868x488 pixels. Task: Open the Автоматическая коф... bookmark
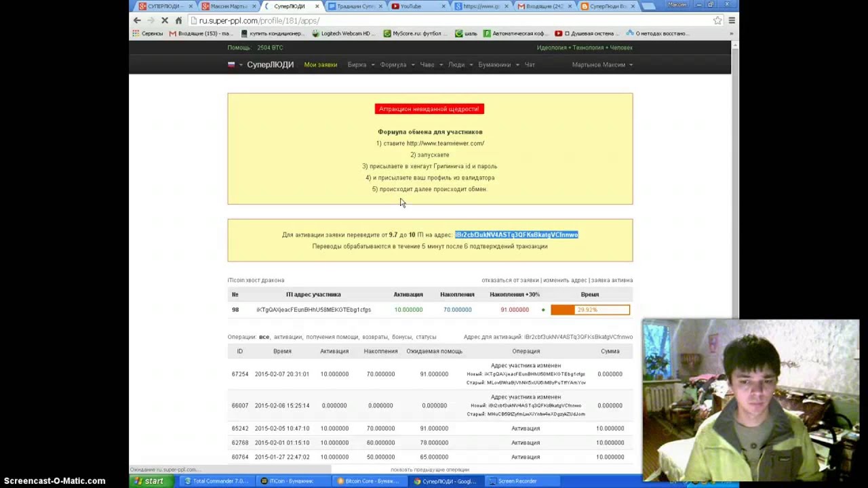tap(515, 33)
